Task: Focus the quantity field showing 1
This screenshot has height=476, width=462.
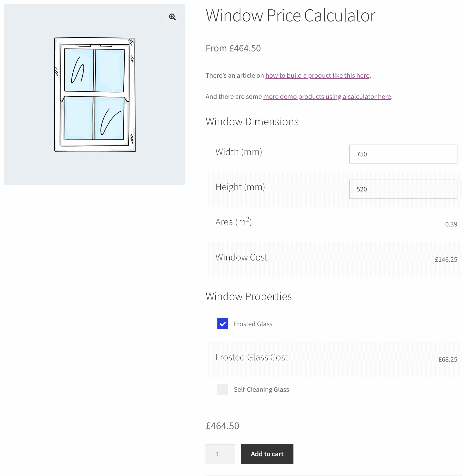Action: [220, 454]
